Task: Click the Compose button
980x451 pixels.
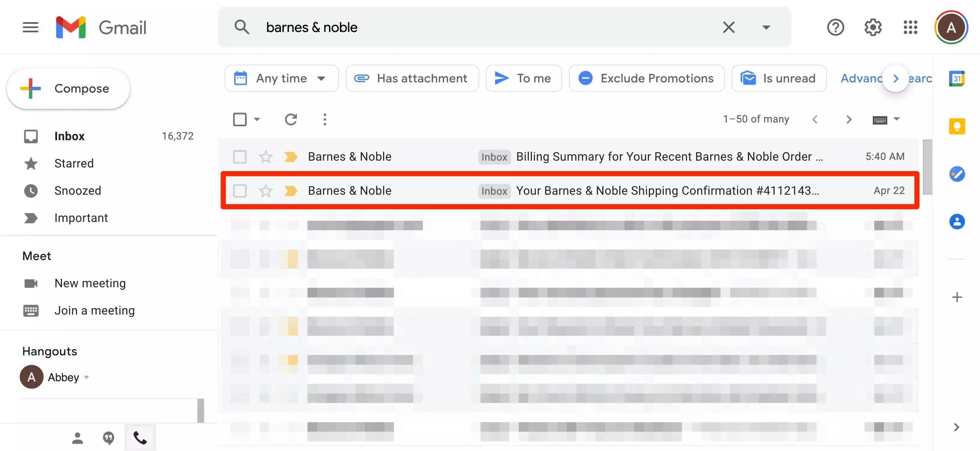Action: tap(68, 89)
